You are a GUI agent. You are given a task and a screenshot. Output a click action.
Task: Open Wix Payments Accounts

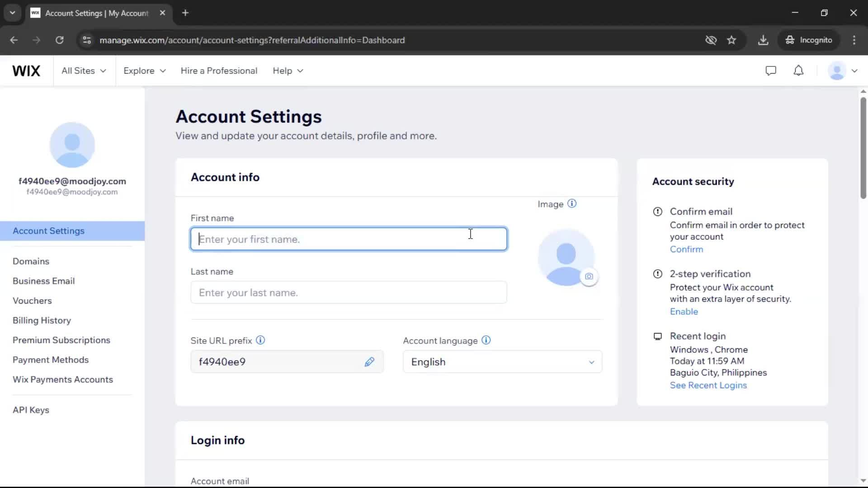click(63, 380)
